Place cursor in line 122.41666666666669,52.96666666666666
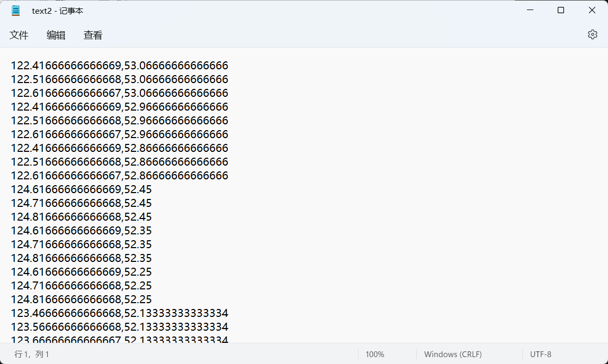The height and width of the screenshot is (364, 608). pos(120,107)
